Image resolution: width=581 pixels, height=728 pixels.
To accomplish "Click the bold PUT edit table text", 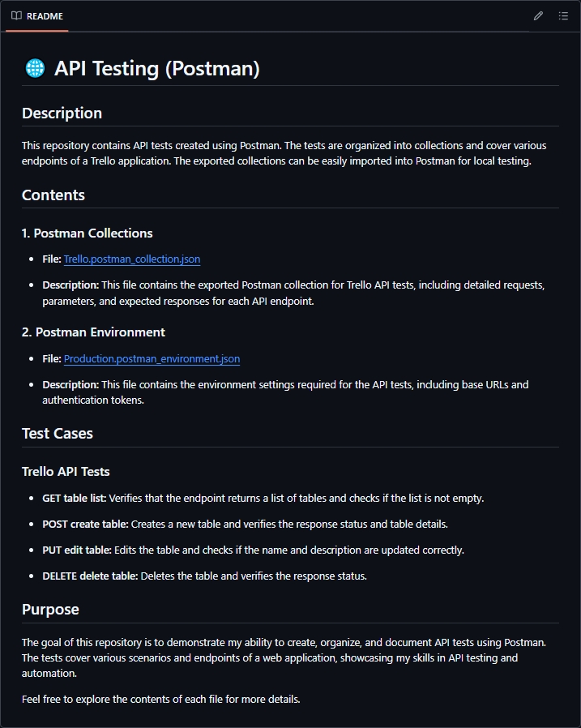I will click(x=76, y=550).
